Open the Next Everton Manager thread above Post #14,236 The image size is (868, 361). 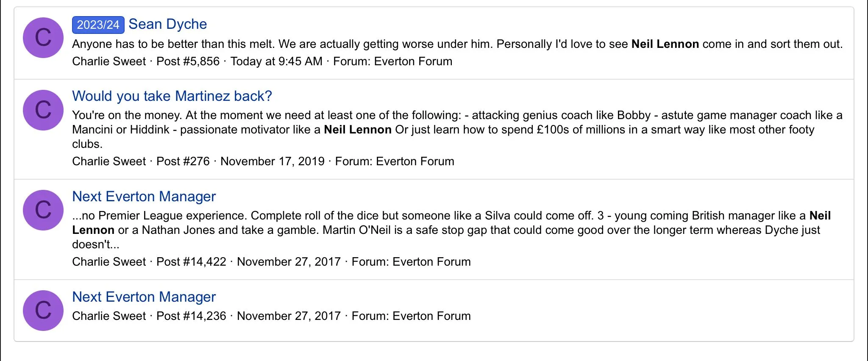tap(144, 297)
